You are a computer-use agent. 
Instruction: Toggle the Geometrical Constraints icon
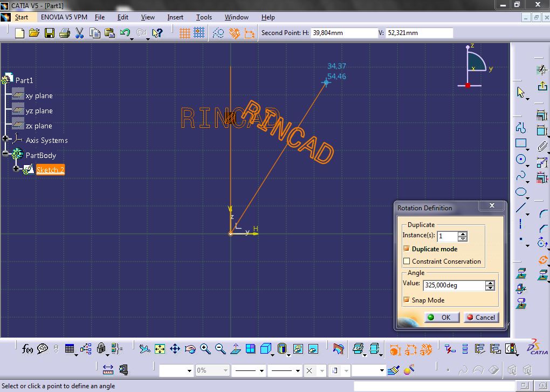[x=235, y=33]
